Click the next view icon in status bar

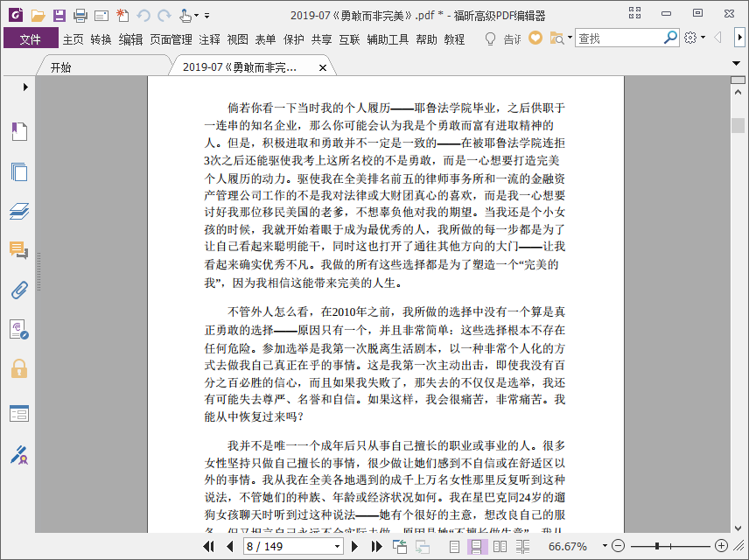coord(423,546)
